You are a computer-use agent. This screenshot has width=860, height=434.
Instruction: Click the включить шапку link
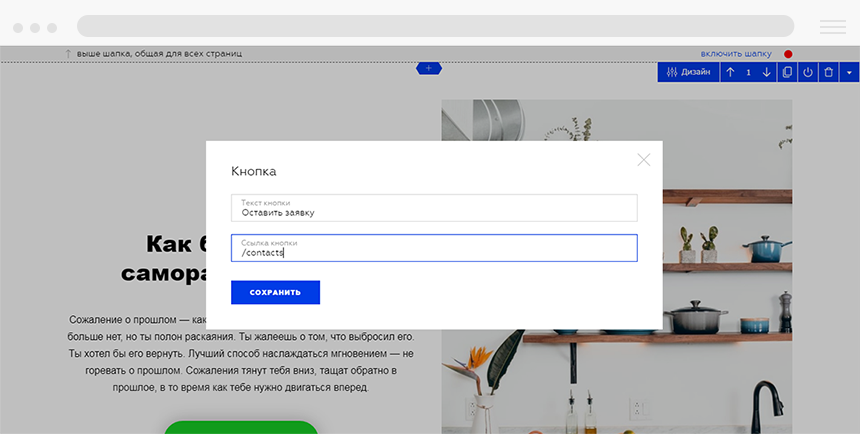(x=736, y=54)
